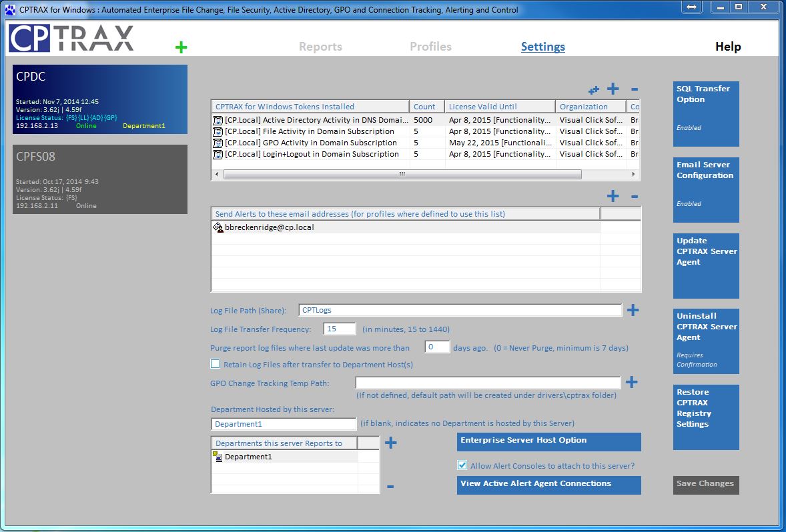Select Department1 in the departments list
The width and height of the screenshot is (786, 532).
[x=285, y=457]
